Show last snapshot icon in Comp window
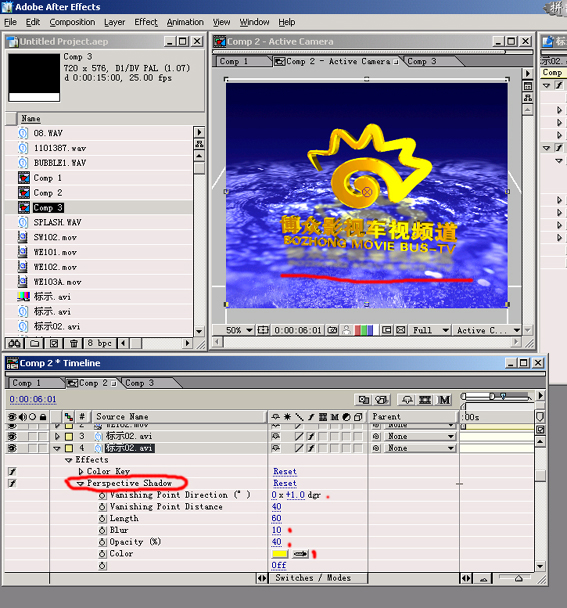Image resolution: width=567 pixels, height=608 pixels. pos(346,330)
